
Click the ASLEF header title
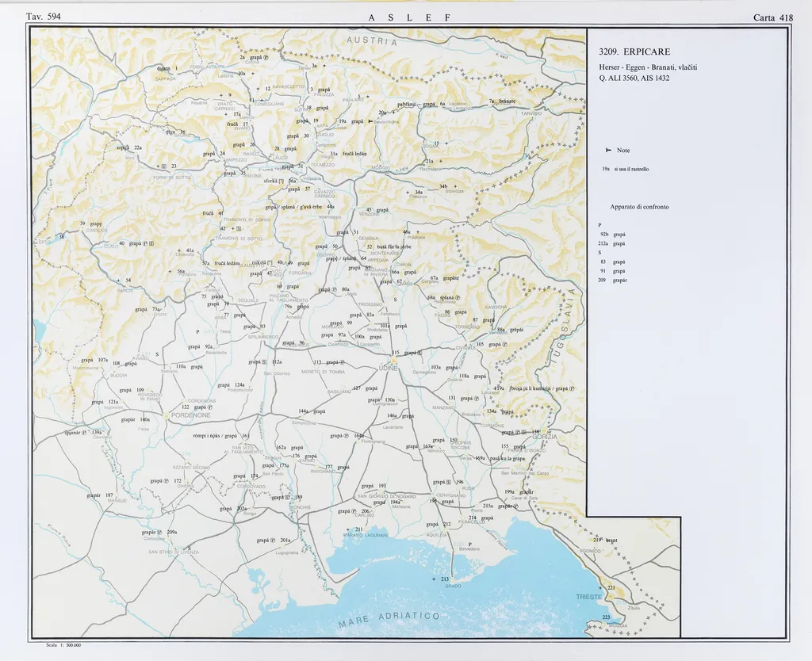click(409, 17)
